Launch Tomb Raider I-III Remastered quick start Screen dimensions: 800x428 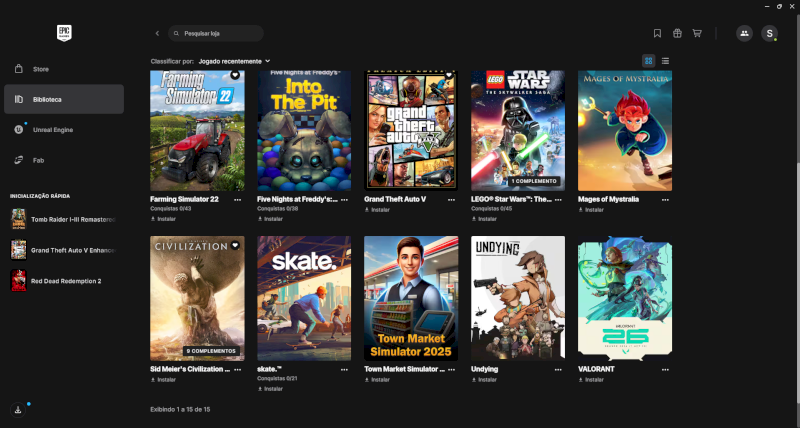[64, 219]
